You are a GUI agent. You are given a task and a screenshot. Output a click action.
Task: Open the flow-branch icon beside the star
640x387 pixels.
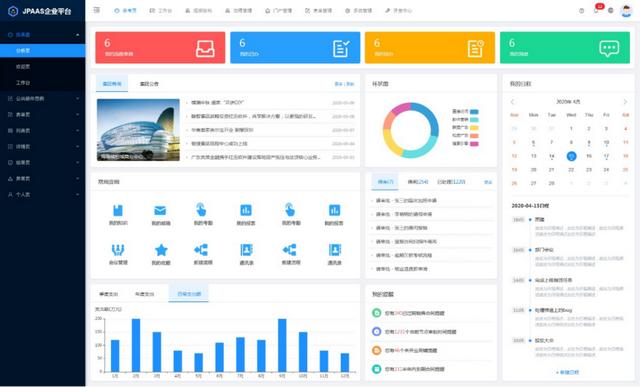(201, 250)
